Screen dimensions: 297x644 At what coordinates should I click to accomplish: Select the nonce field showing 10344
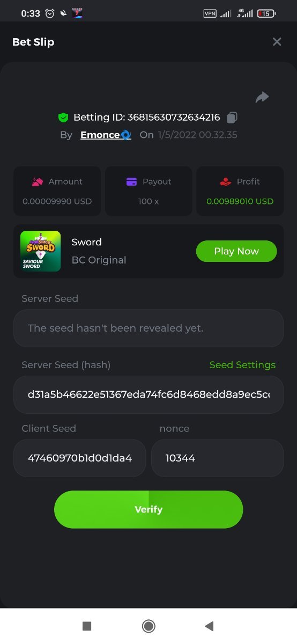(217, 458)
